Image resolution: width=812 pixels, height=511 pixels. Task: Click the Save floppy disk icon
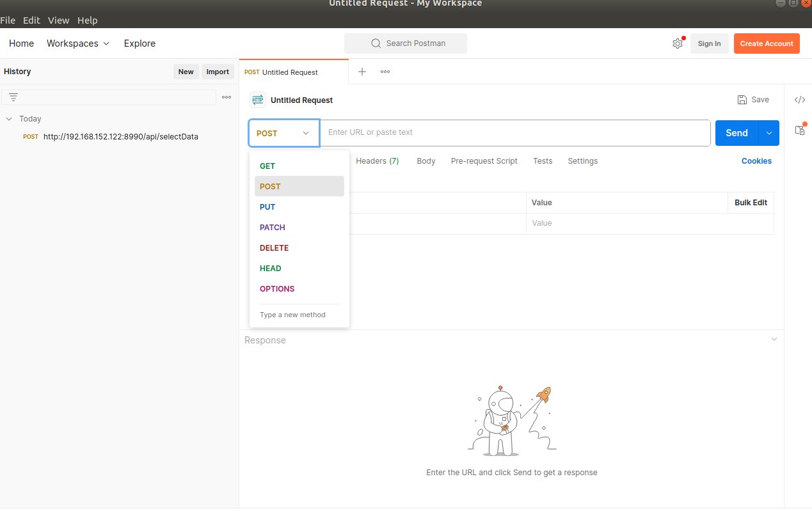tap(742, 100)
